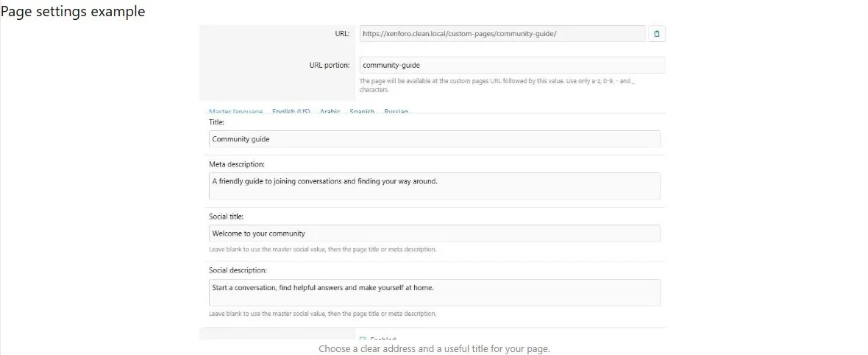The height and width of the screenshot is (355, 868).
Task: Switch to the Arabic tab
Action: click(x=330, y=111)
